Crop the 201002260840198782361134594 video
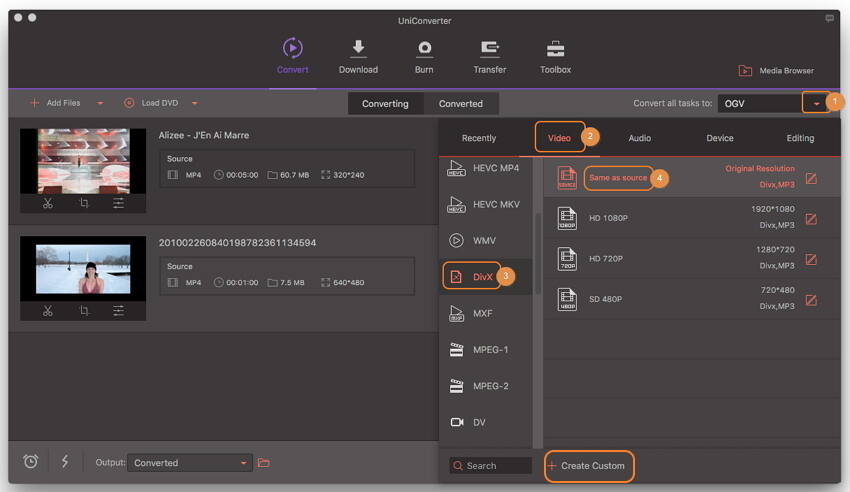Image resolution: width=850 pixels, height=492 pixels. (x=83, y=310)
